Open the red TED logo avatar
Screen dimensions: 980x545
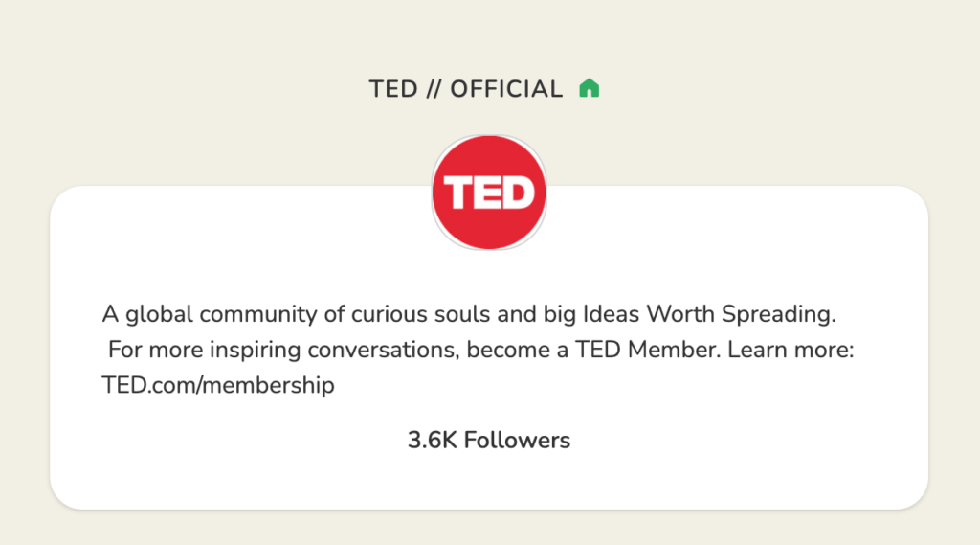point(489,193)
